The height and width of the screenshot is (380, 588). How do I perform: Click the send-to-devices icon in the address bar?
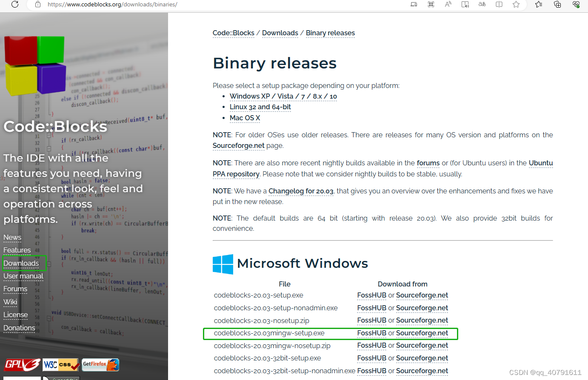414,4
